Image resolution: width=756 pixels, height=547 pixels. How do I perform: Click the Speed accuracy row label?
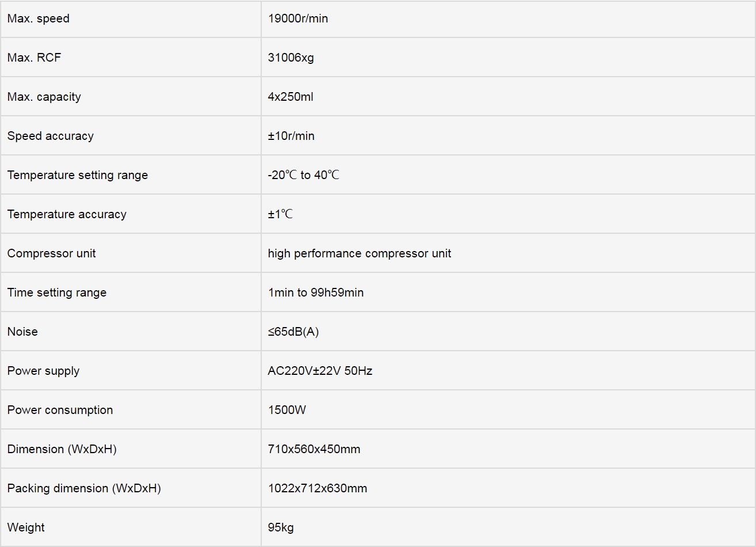tap(51, 136)
